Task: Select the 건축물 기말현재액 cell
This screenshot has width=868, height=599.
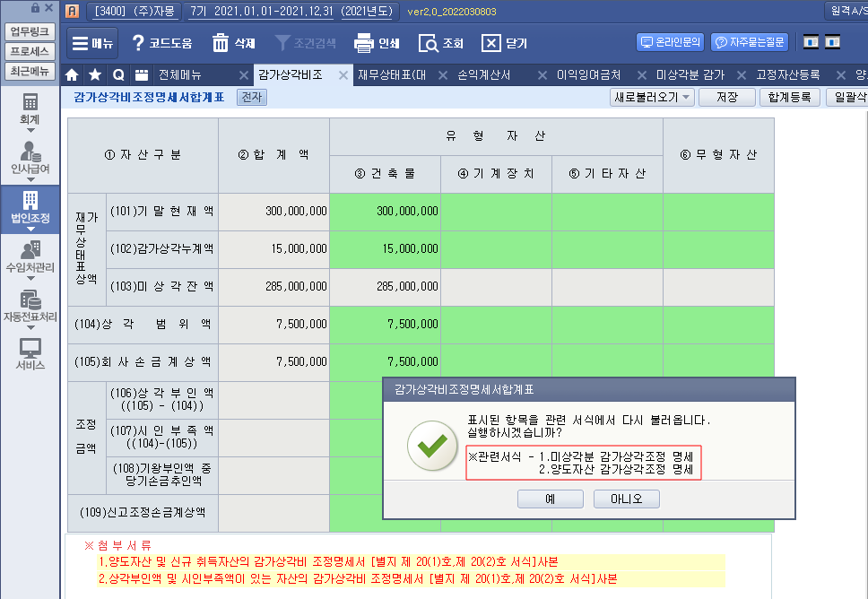Action: tap(385, 212)
